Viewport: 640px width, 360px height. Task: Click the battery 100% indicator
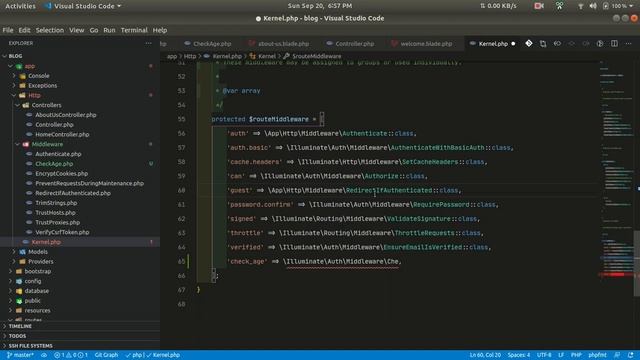(616, 6)
